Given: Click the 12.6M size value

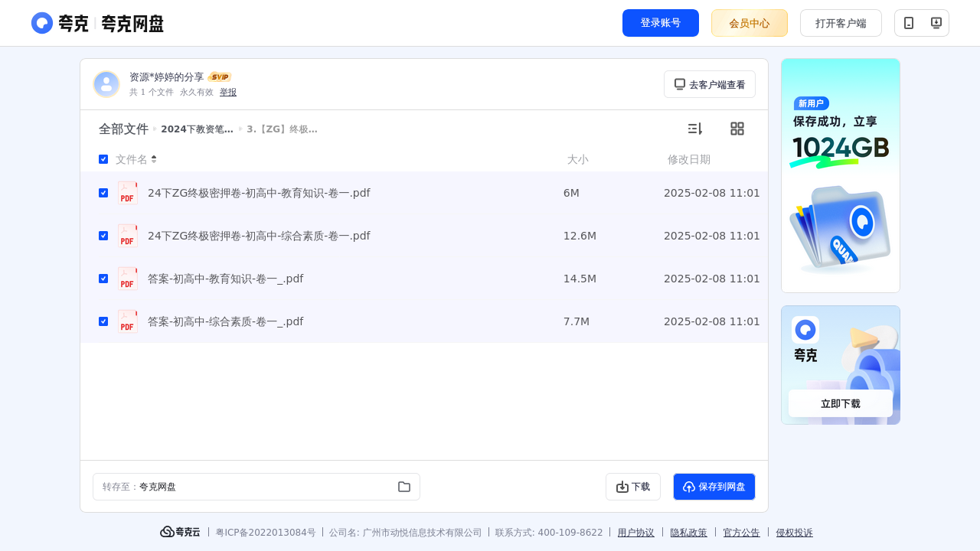Looking at the screenshot, I should tap(580, 236).
